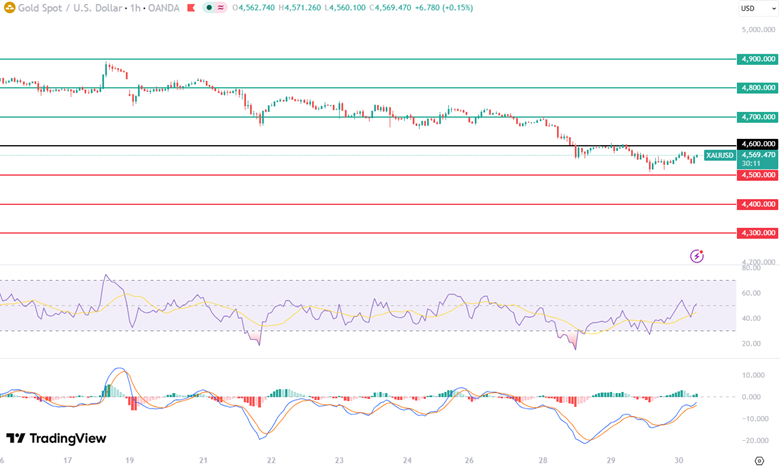Select the red 4,500.000 price level label
780x466 pixels.
click(x=757, y=175)
